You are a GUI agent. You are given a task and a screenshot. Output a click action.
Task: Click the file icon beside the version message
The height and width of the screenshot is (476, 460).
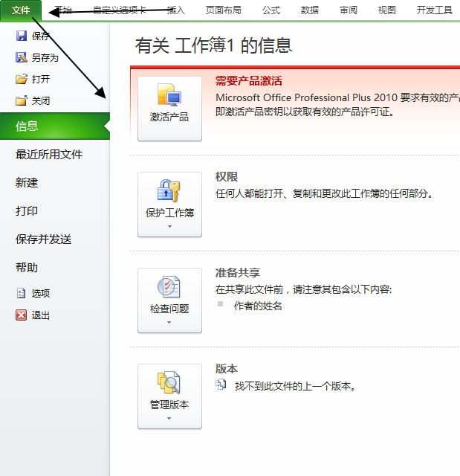click(x=221, y=385)
